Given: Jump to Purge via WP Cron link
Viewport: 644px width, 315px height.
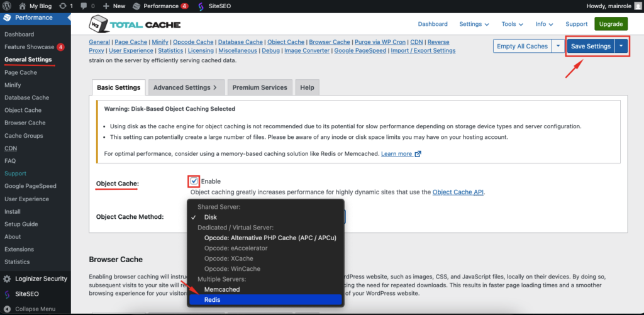Looking at the screenshot, I should pyautogui.click(x=380, y=42).
